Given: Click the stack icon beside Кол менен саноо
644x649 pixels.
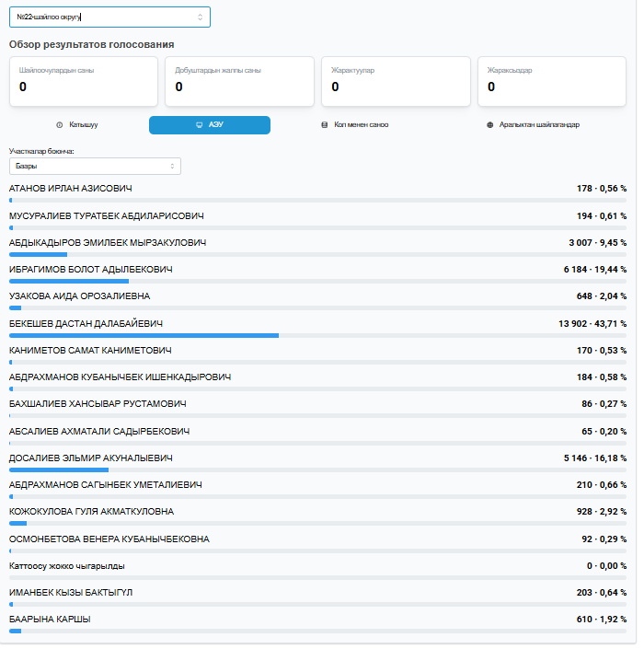Looking at the screenshot, I should pyautogui.click(x=324, y=125).
